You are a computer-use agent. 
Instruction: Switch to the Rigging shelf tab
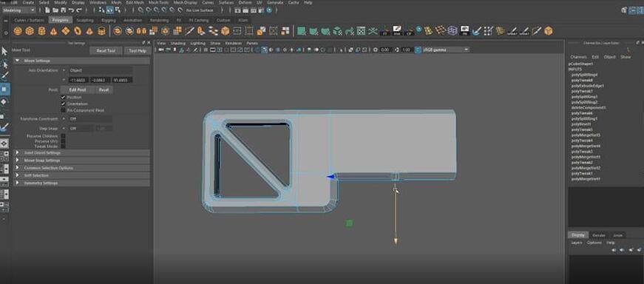pyautogui.click(x=109, y=20)
